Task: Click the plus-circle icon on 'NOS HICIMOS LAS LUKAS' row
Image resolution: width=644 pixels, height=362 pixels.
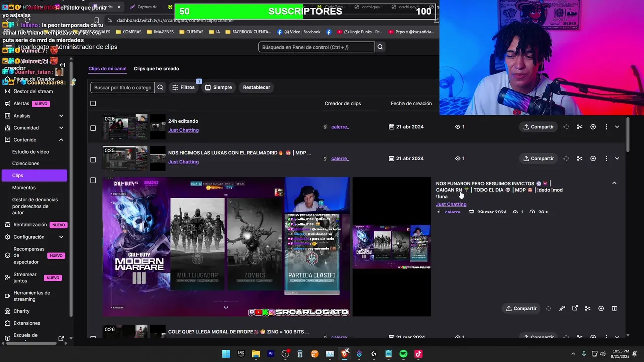Action: click(593, 158)
